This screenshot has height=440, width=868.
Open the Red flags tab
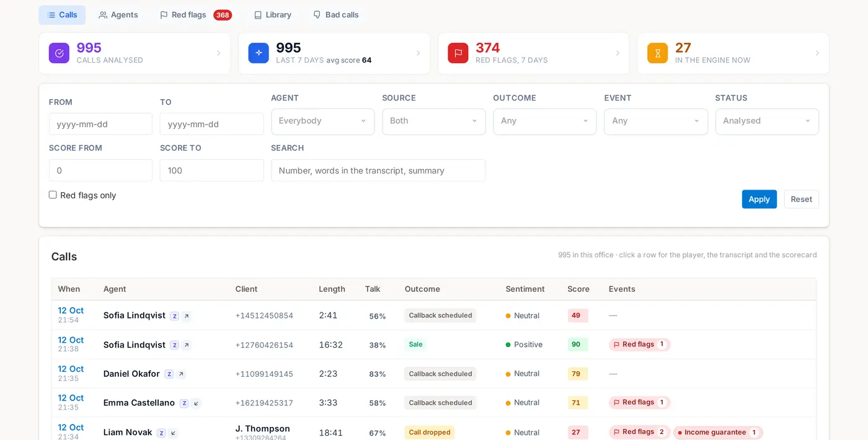pyautogui.click(x=196, y=15)
